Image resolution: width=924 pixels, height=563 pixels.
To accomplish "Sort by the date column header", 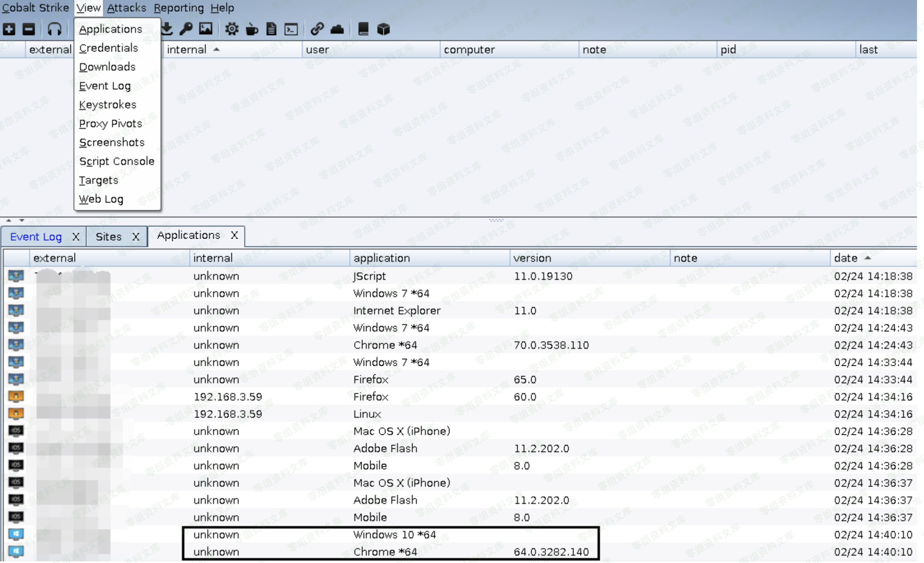I will (x=846, y=258).
